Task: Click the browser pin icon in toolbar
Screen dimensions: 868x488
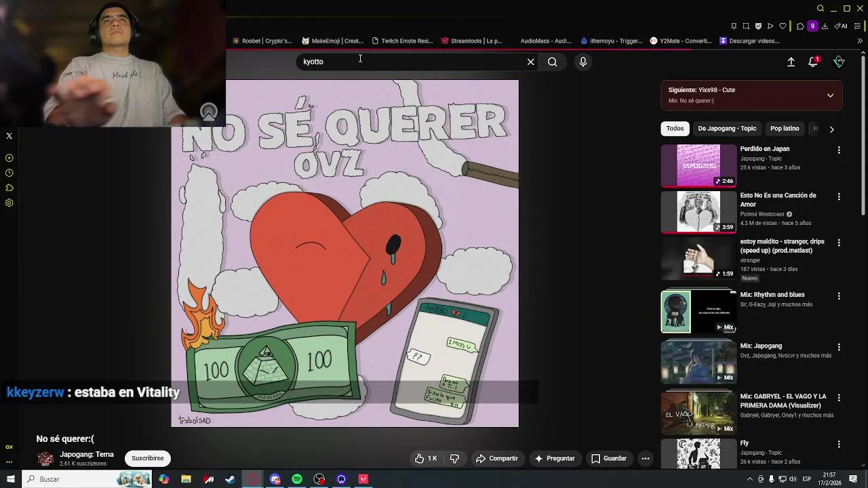Action: pos(734,26)
